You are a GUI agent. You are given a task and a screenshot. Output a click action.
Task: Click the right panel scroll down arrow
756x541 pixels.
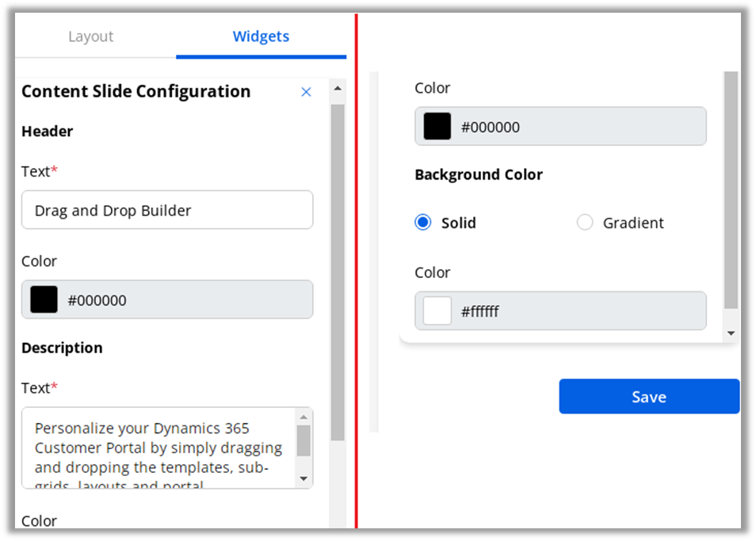(x=731, y=333)
